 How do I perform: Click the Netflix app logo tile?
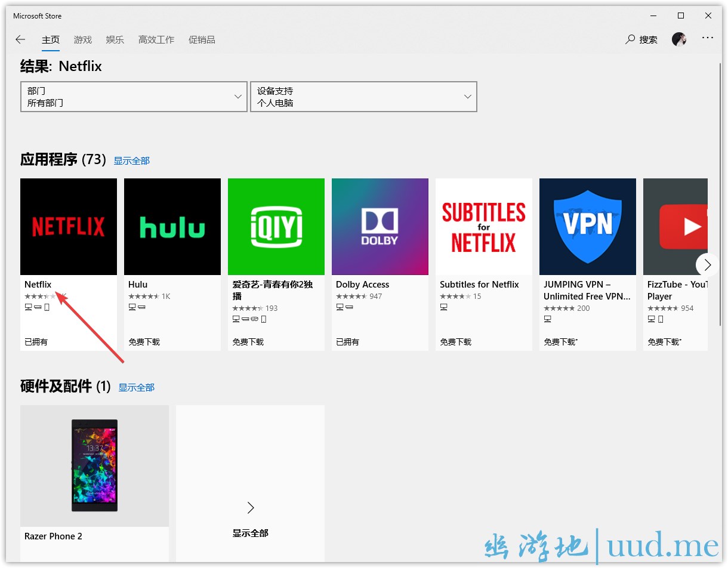point(69,227)
